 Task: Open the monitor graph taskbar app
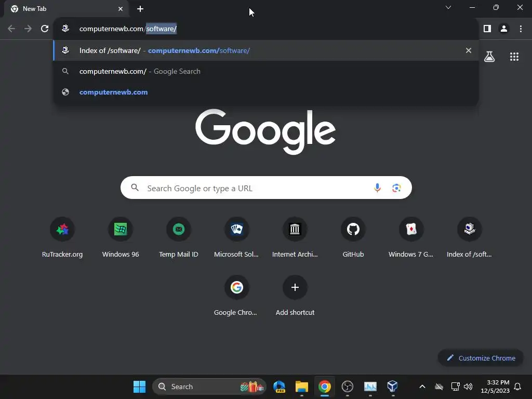coord(370,387)
